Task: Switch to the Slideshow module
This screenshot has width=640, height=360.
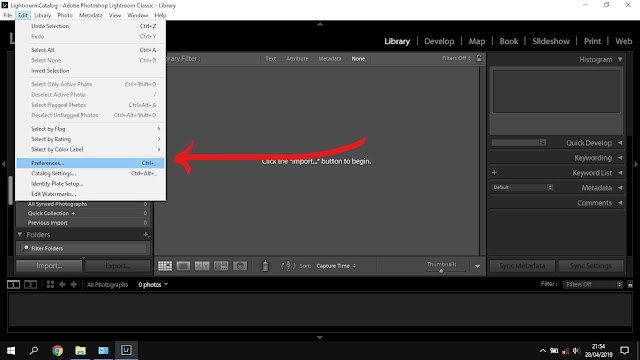Action: coord(551,41)
